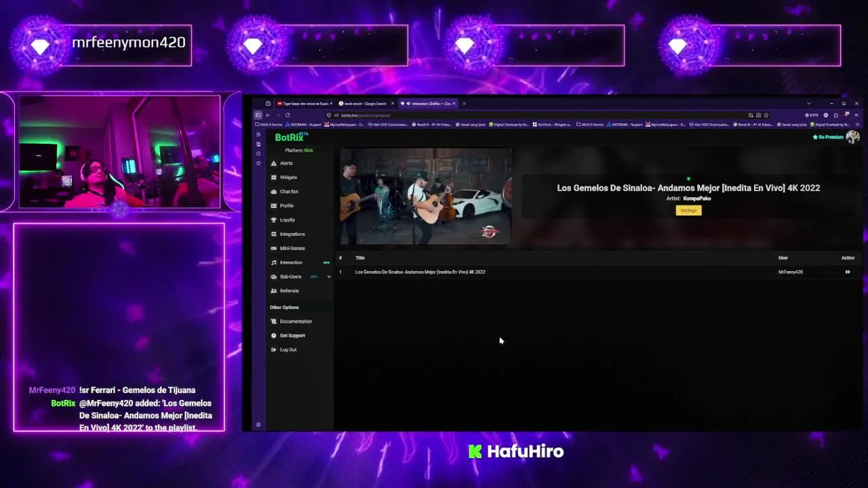Click the music video thumbnail player

pyautogui.click(x=426, y=197)
